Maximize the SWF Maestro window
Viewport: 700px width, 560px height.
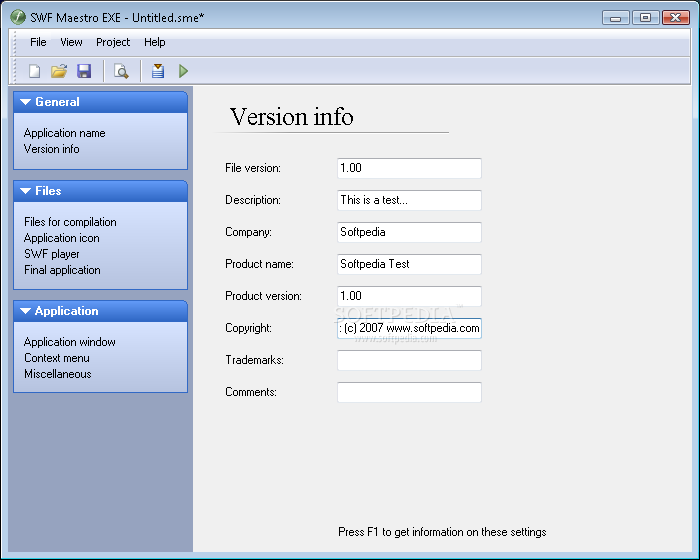pos(646,17)
